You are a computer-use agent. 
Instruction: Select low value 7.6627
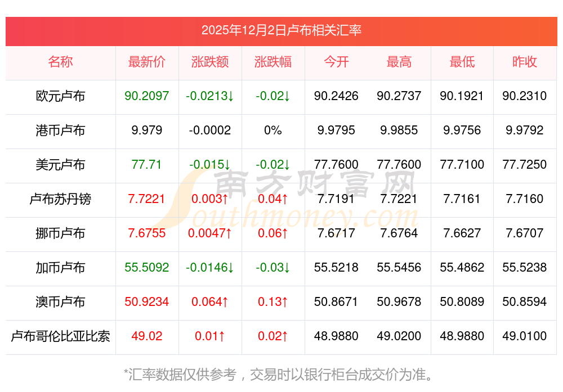pyautogui.click(x=462, y=233)
